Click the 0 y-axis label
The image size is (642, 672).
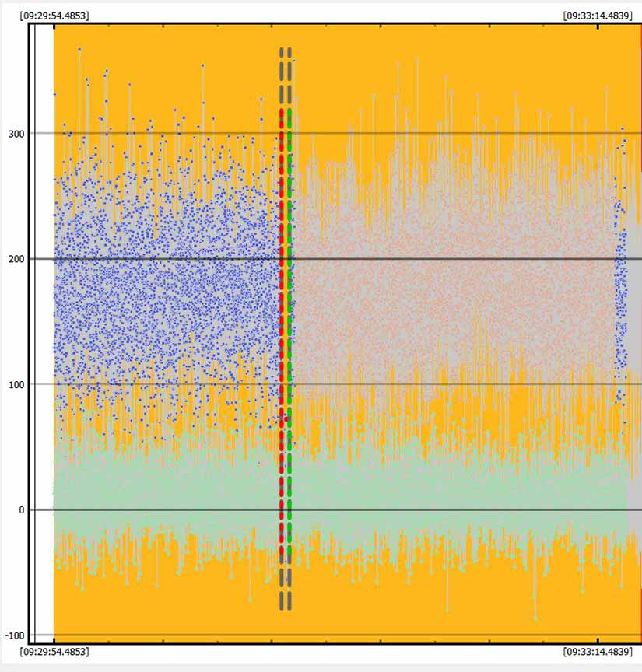[x=22, y=510]
